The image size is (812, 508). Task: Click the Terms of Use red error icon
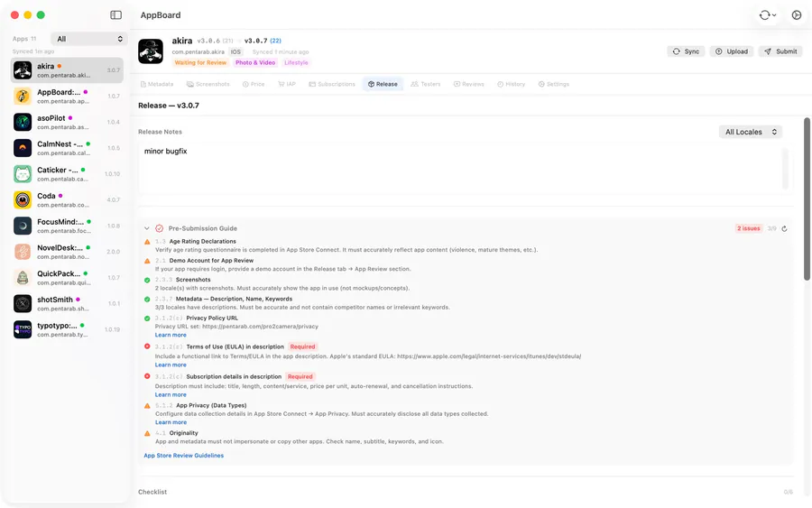coord(147,346)
